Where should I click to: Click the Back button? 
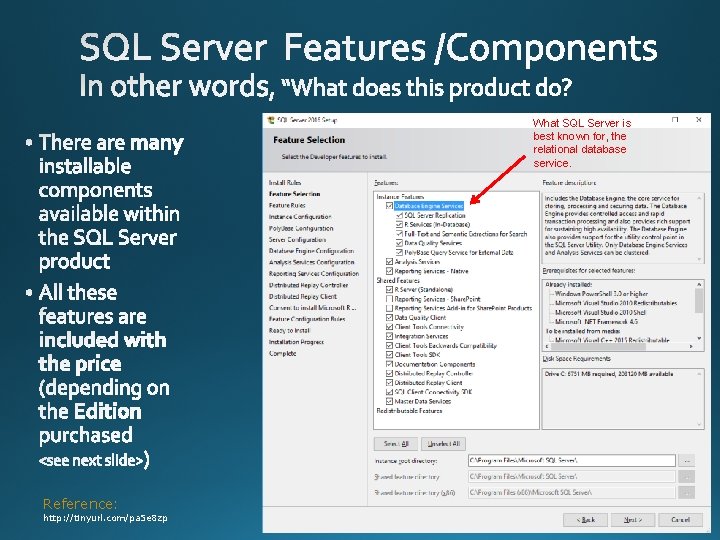tap(585, 520)
